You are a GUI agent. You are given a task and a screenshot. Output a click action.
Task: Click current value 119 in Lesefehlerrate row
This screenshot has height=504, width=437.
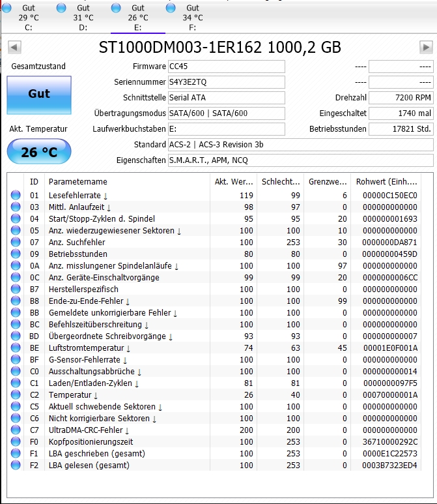click(x=246, y=196)
